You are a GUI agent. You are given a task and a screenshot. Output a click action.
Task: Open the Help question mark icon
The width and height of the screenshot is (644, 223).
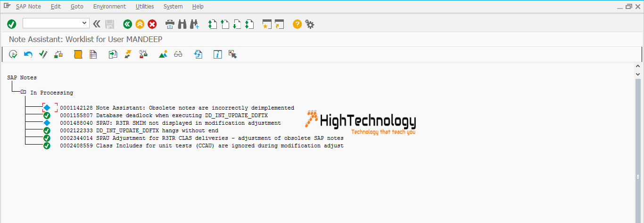tap(297, 24)
